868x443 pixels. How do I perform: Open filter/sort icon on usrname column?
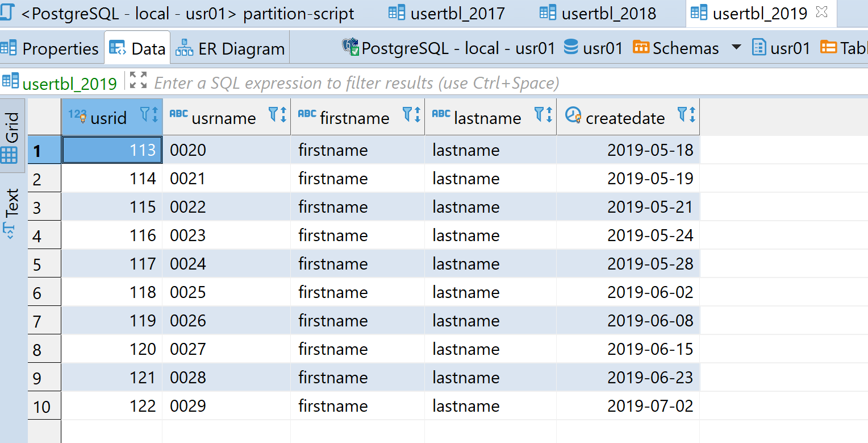(x=277, y=115)
